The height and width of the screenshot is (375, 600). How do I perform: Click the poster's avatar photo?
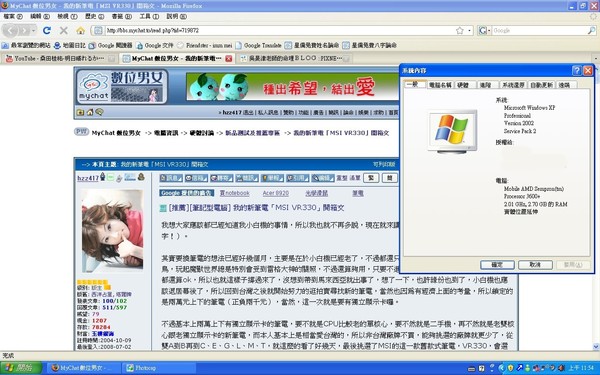[112, 230]
